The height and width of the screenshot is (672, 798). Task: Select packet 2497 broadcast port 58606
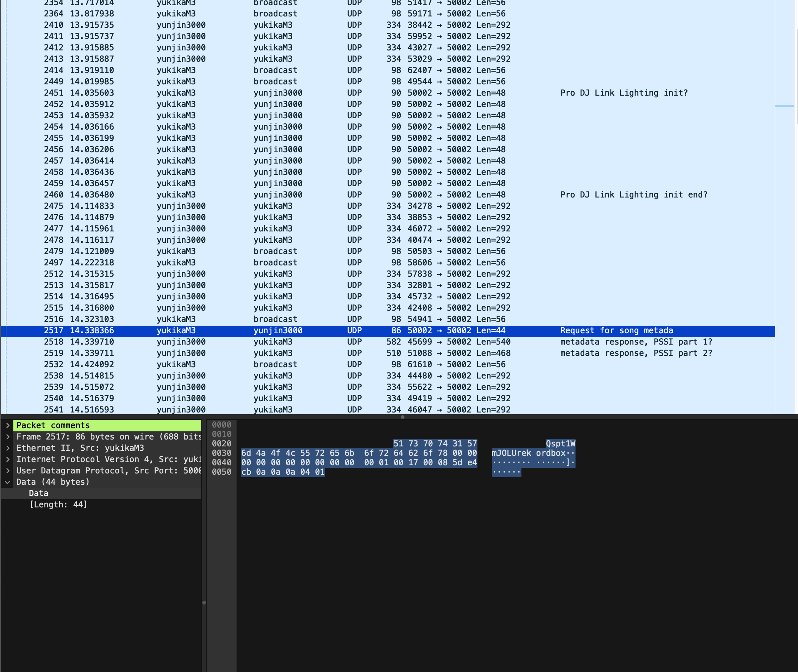point(388,263)
